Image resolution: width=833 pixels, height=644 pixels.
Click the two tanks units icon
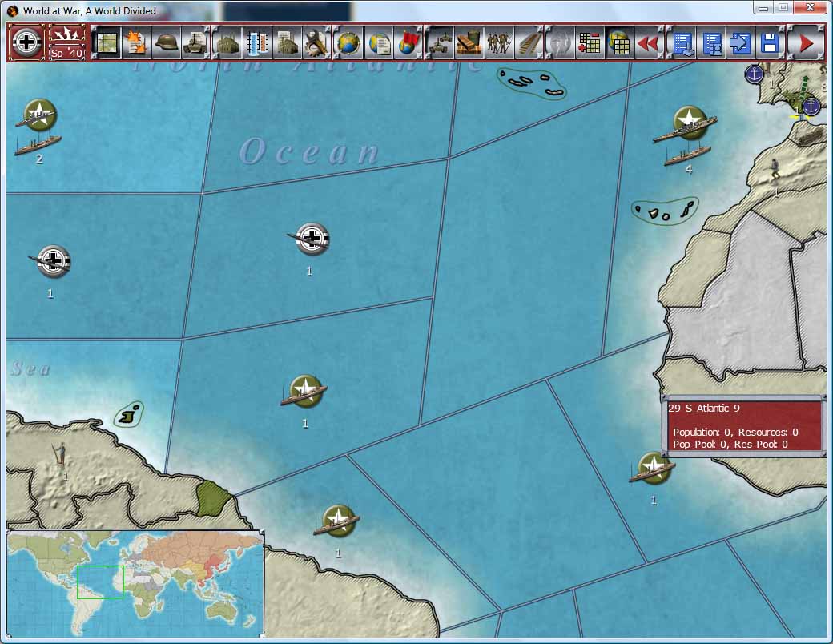tap(440, 43)
